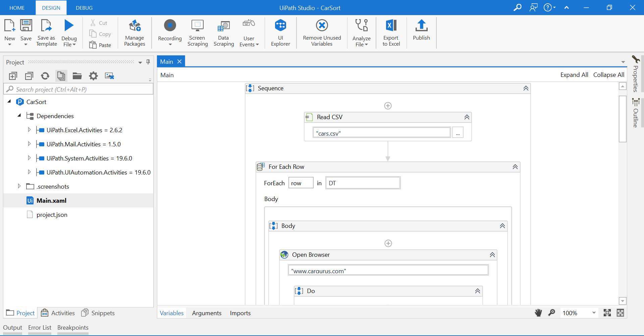Switch to the DEBUG ribbon tab
Viewport: 644px width, 336px height.
[84, 8]
